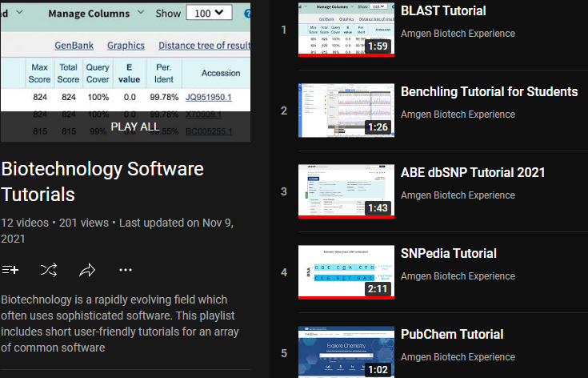This screenshot has height=378, width=588.
Task: Click PLAY ALL on the playlist cover
Action: point(135,127)
